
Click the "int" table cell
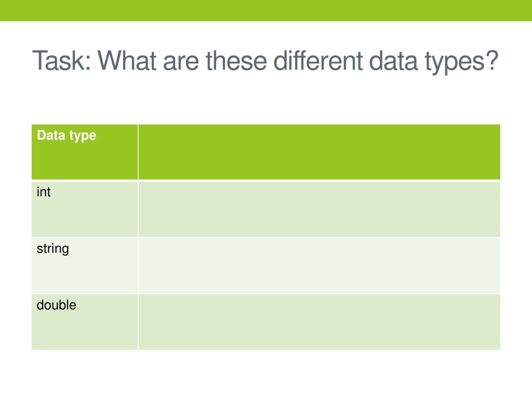85,209
